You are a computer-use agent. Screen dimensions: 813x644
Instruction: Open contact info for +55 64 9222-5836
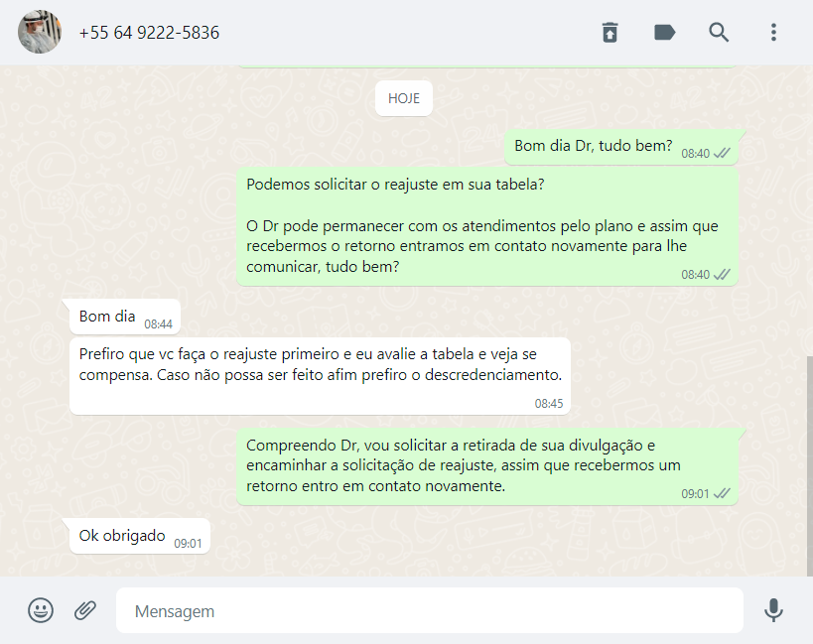pos(149,33)
